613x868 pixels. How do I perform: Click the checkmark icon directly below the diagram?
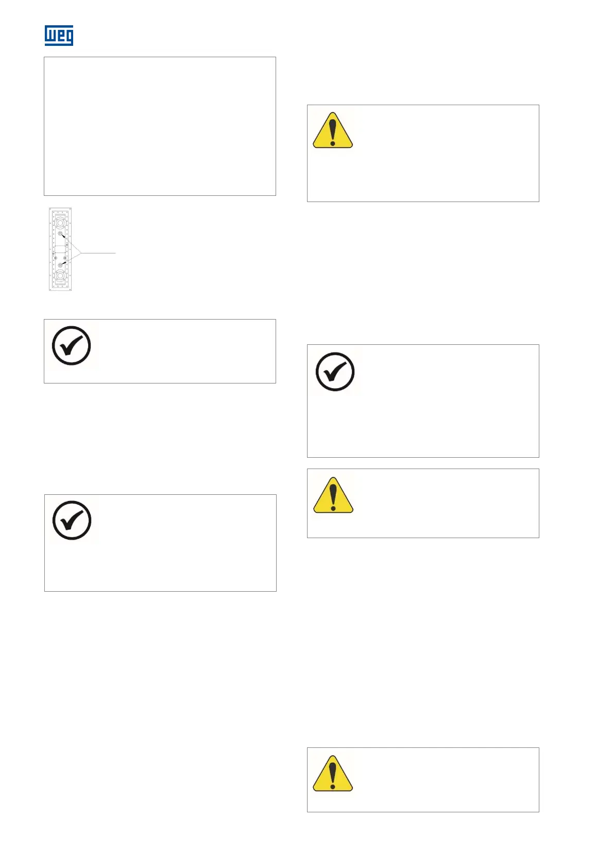coord(72,345)
